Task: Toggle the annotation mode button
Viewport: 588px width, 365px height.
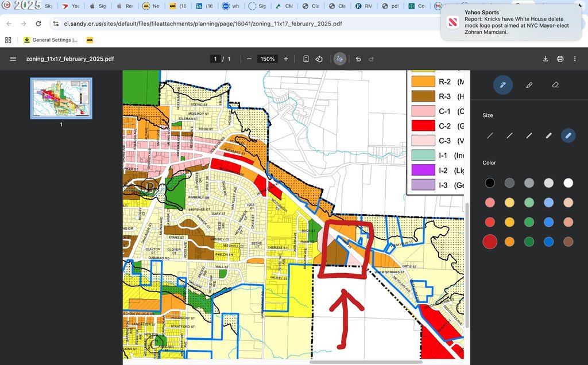Action: pos(340,59)
